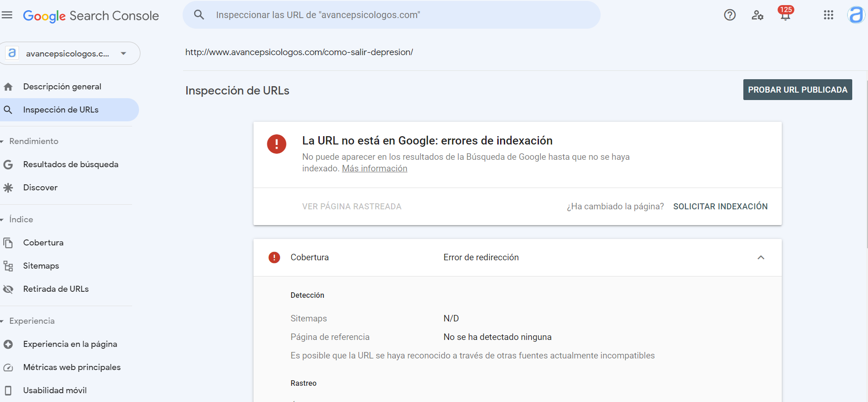Click the Usabilidad móvil phone icon
The height and width of the screenshot is (402, 868).
click(x=8, y=390)
